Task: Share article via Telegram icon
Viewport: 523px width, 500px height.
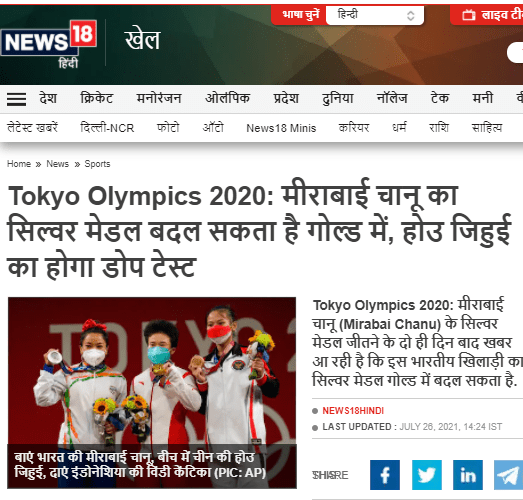Action: pyautogui.click(x=508, y=475)
